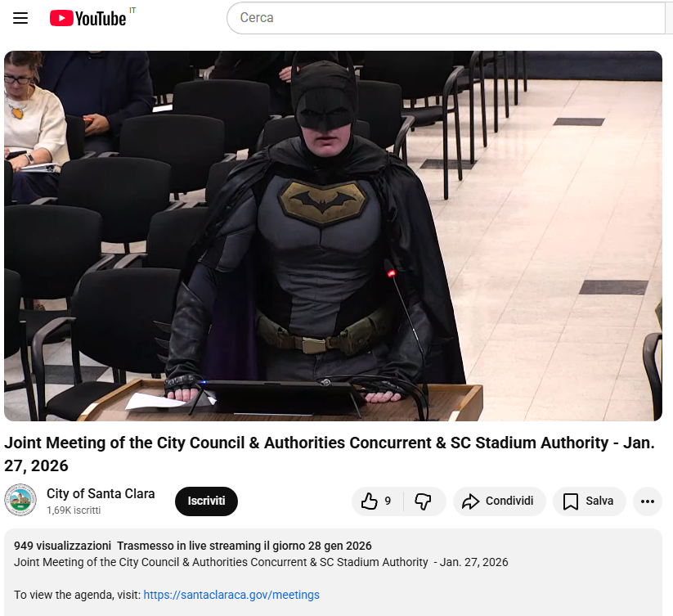
Task: Dislike the video with thumbs down
Action: tap(423, 501)
